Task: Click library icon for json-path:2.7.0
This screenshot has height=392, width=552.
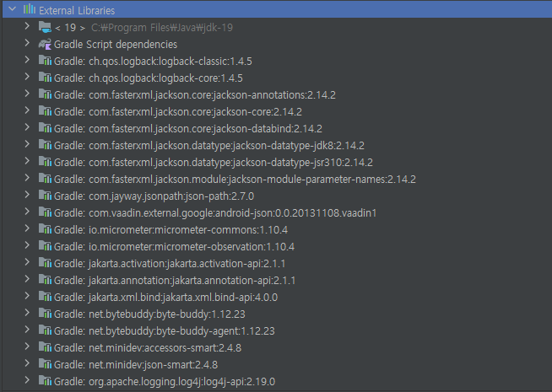Action: (45, 196)
